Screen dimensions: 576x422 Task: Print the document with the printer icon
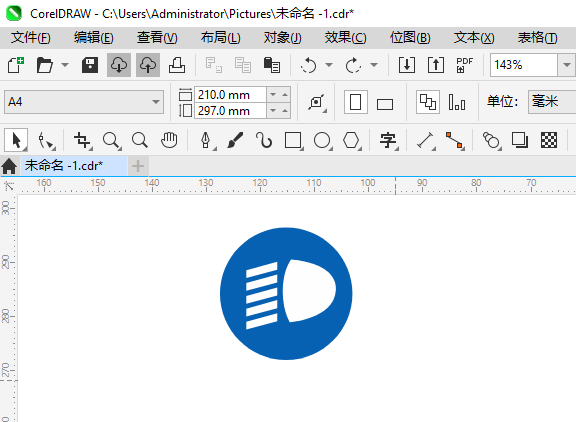pyautogui.click(x=177, y=65)
